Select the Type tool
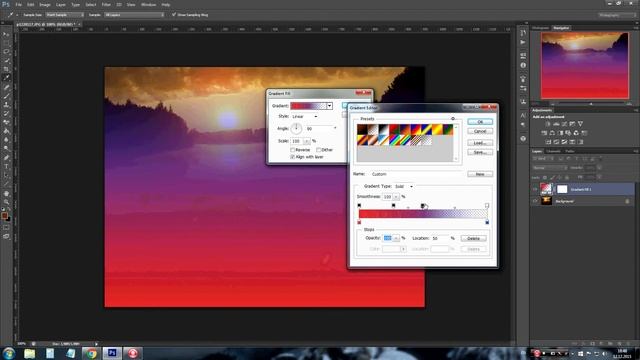Screen dimensions: 640x360 [x=6, y=167]
